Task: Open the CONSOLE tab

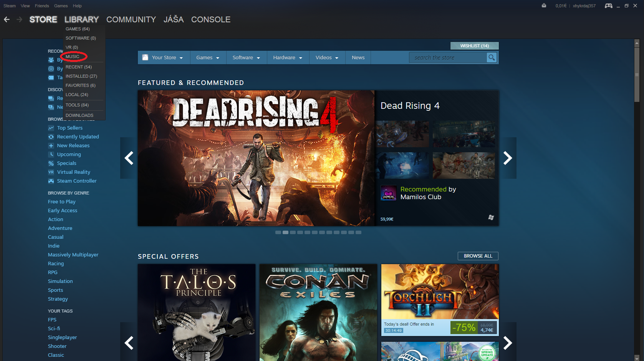Action: click(x=211, y=20)
